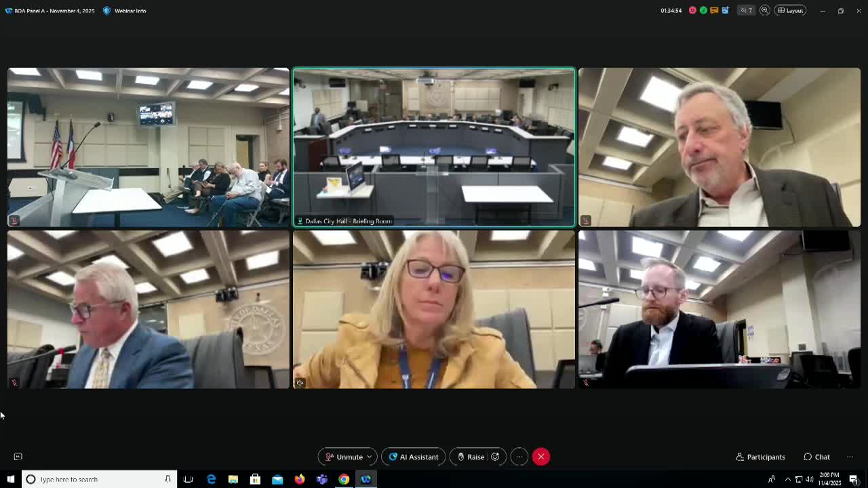This screenshot has height=488, width=868.
Task: Click the blue notes icon in header
Action: click(725, 10)
